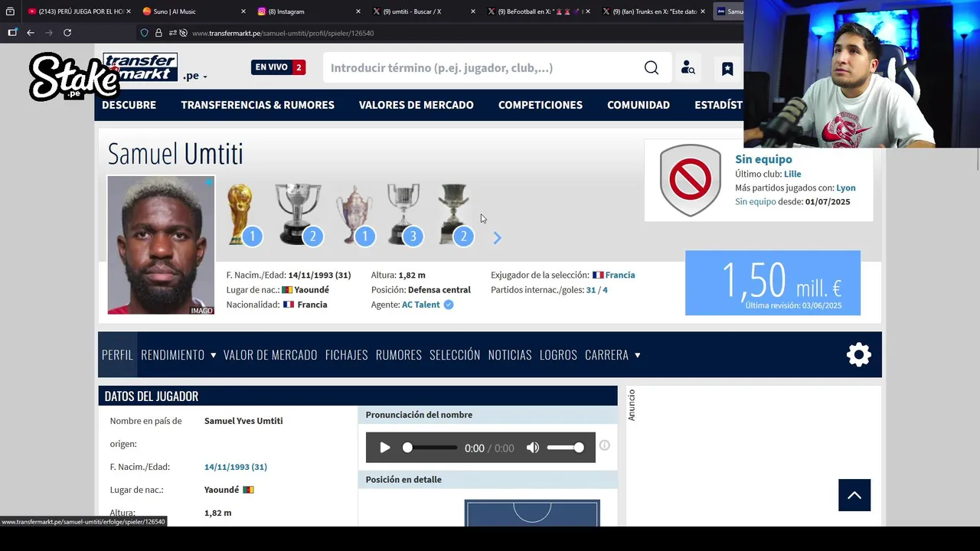Open the Perfil tab
The width and height of the screenshot is (980, 551).
117,355
